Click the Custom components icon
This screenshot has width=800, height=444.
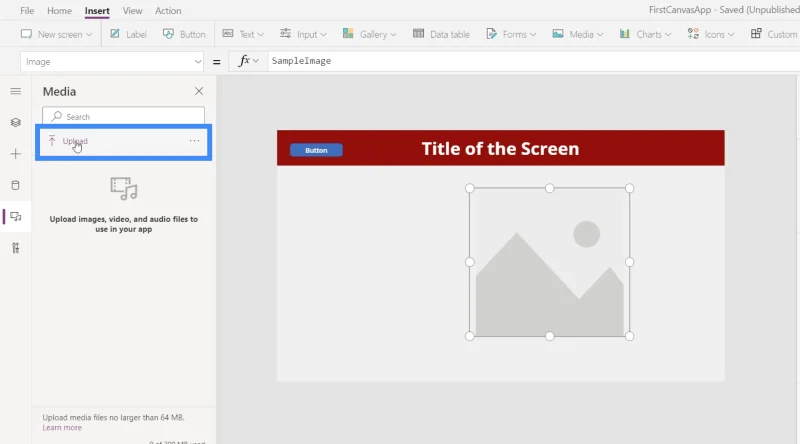[x=756, y=34]
